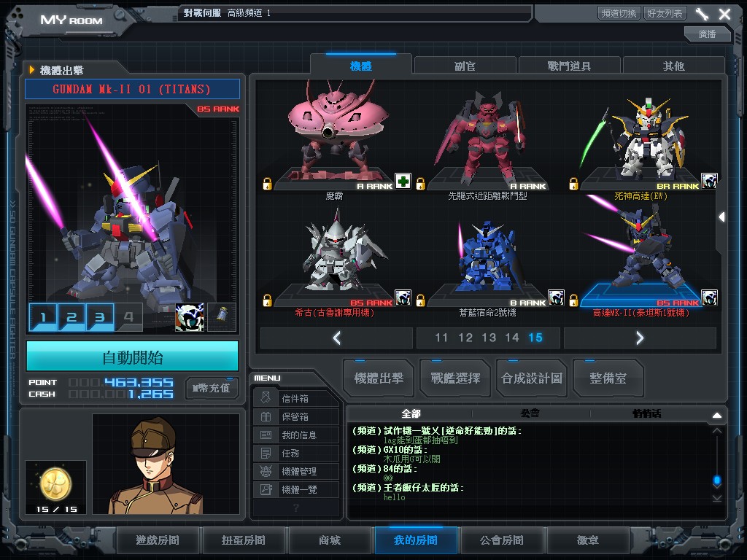Jump to mech page 14
This screenshot has height=560, width=747.
coord(512,338)
